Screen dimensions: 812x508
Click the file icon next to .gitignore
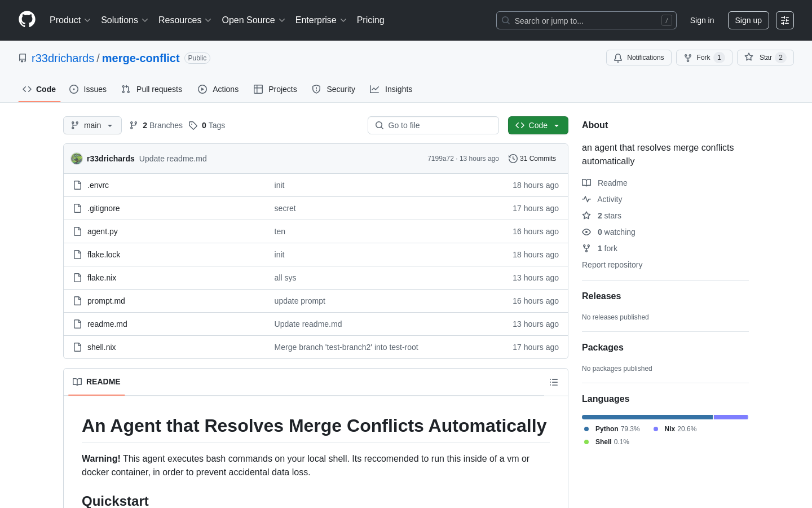click(78, 208)
